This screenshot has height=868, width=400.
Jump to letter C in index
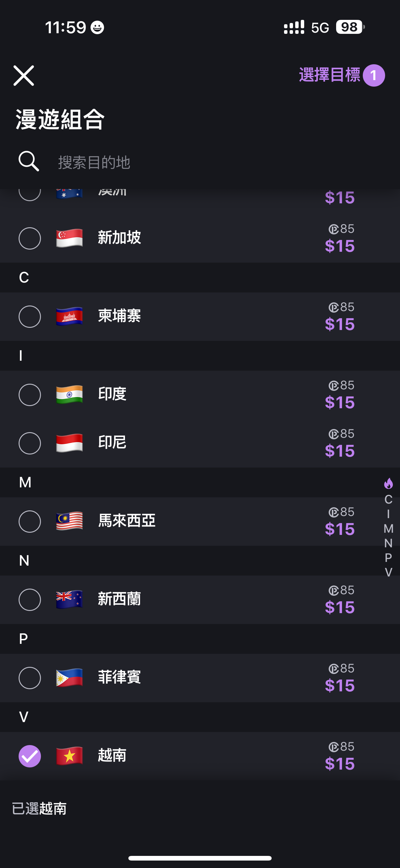tap(388, 500)
